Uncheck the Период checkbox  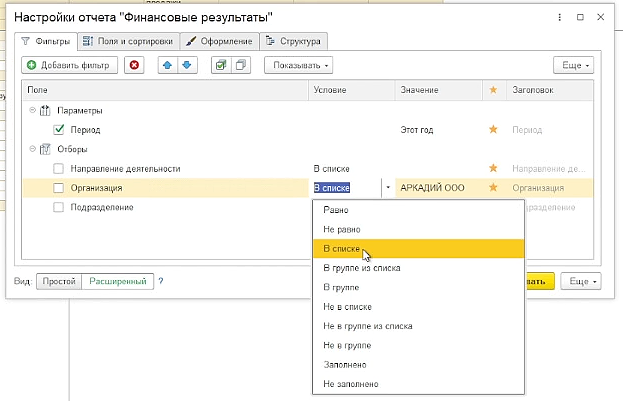59,130
